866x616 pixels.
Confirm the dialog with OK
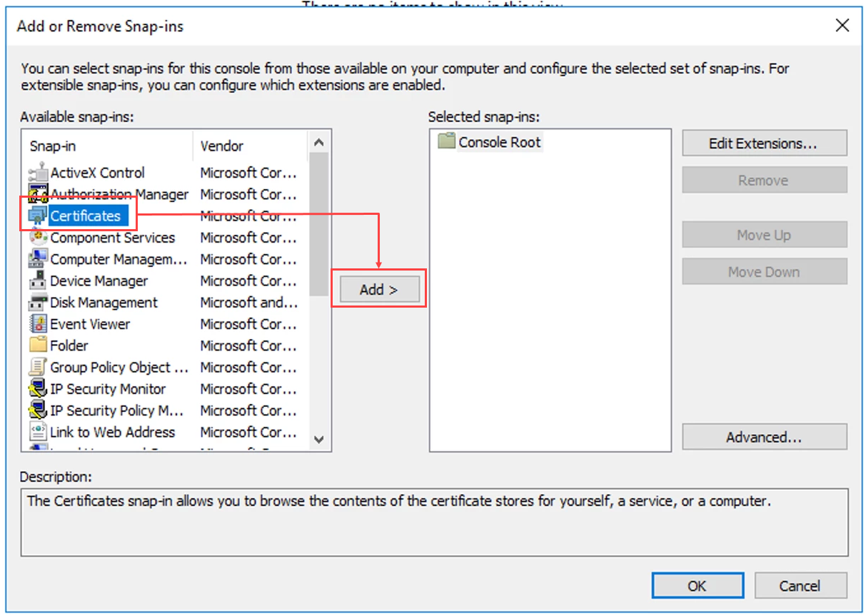click(697, 586)
